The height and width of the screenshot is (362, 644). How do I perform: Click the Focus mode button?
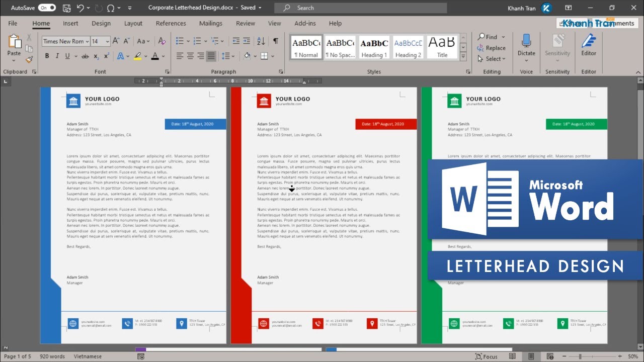click(486, 356)
